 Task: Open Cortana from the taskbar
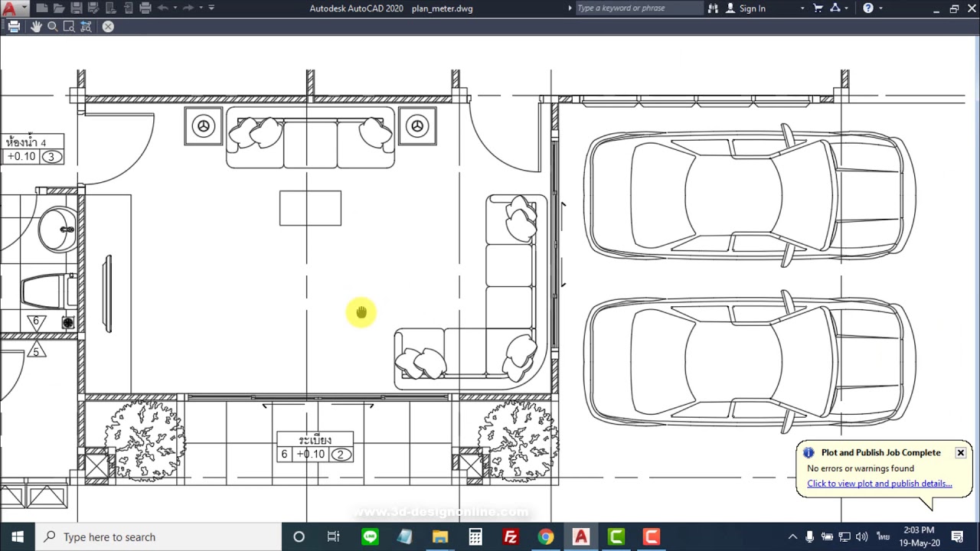pos(299,536)
